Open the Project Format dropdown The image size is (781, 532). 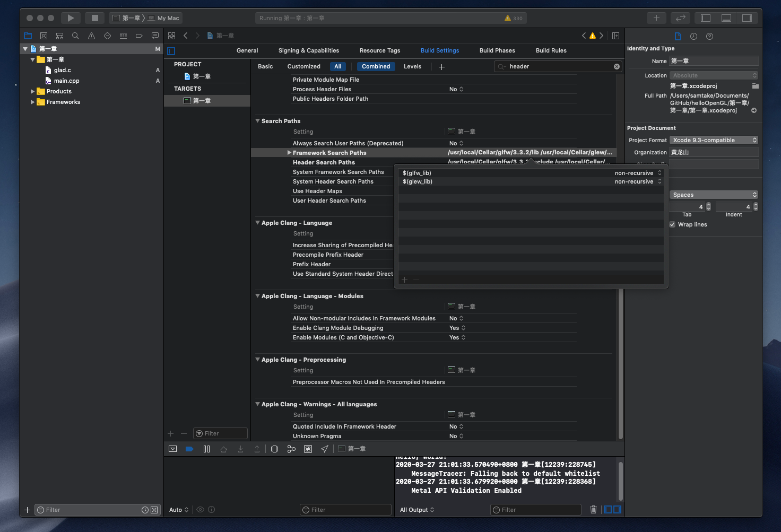point(714,140)
